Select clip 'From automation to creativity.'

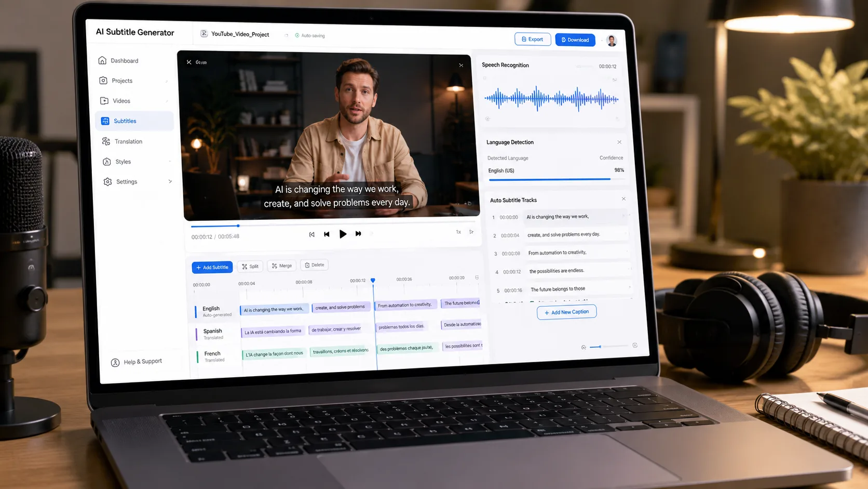[x=405, y=305]
